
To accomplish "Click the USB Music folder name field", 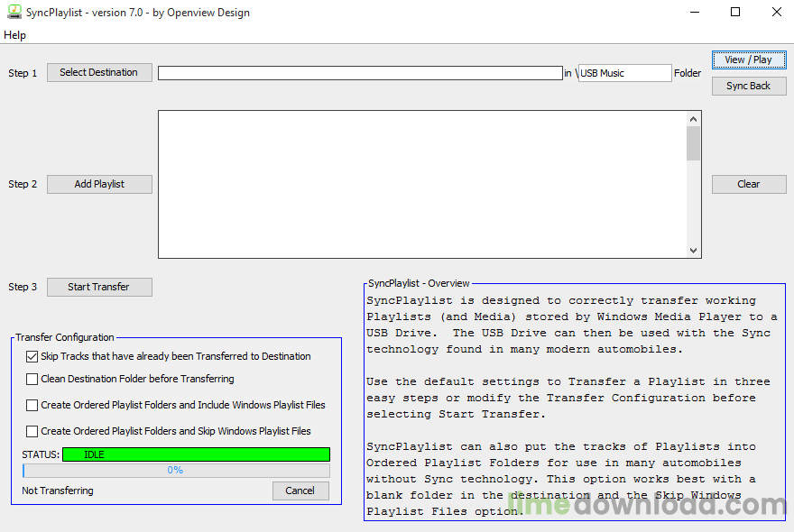I will [x=624, y=73].
